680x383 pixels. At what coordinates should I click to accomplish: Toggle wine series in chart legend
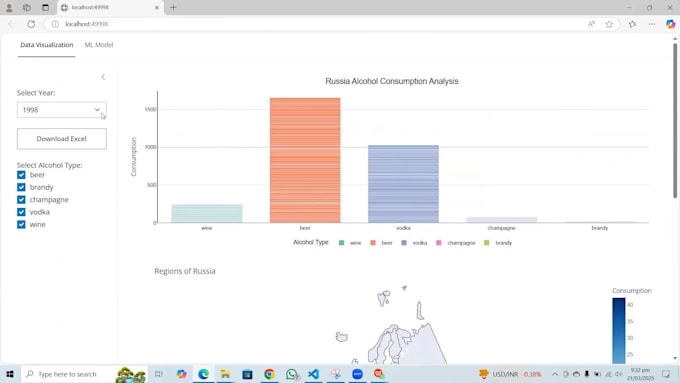(x=350, y=243)
